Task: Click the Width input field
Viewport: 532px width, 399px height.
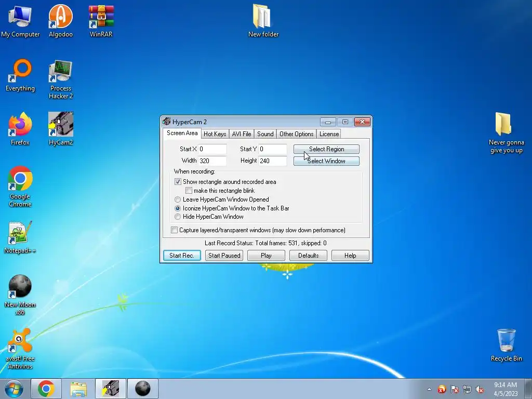Action: click(x=212, y=161)
